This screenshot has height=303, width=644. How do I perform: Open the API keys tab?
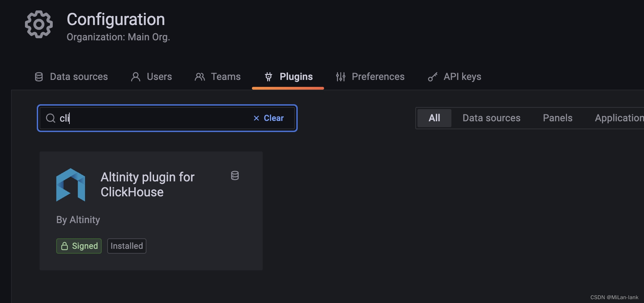tap(455, 76)
